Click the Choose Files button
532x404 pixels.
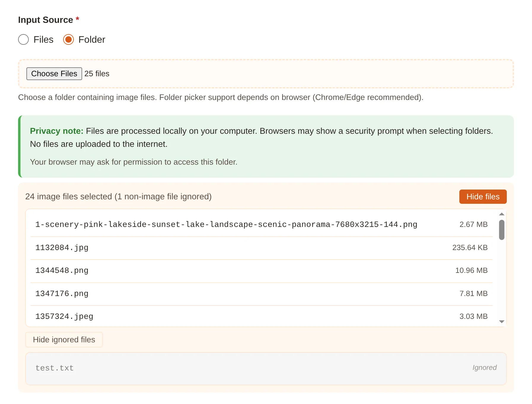[x=54, y=74]
